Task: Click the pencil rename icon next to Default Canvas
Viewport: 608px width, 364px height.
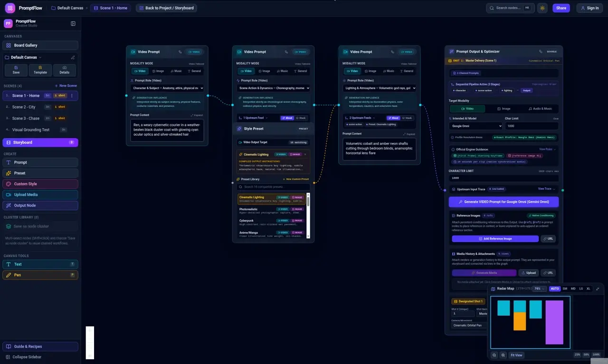Action: click(x=73, y=57)
